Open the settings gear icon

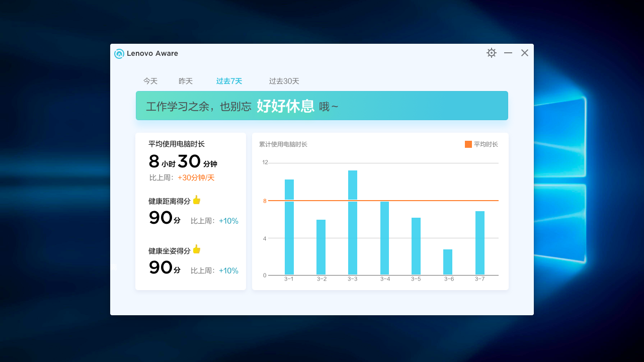pyautogui.click(x=491, y=52)
